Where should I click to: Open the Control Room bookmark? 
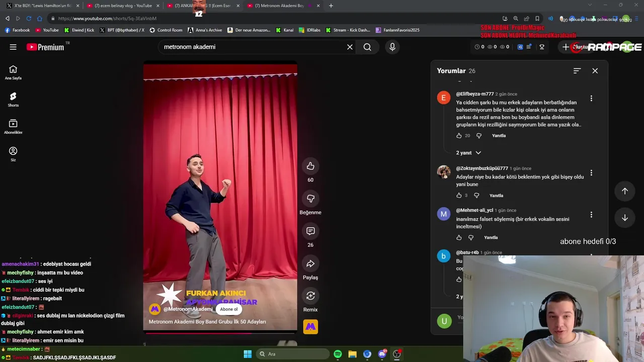point(166,30)
